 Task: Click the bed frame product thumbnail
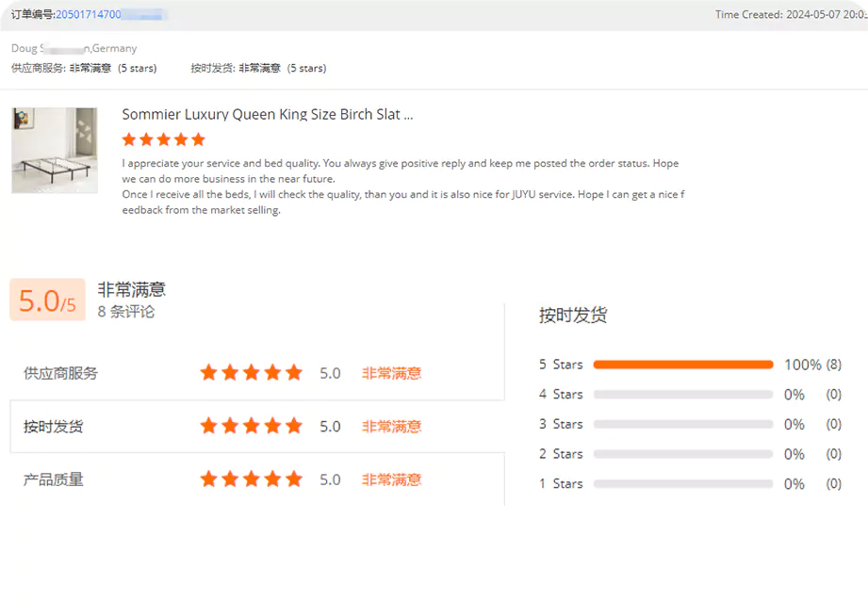pos(55,151)
